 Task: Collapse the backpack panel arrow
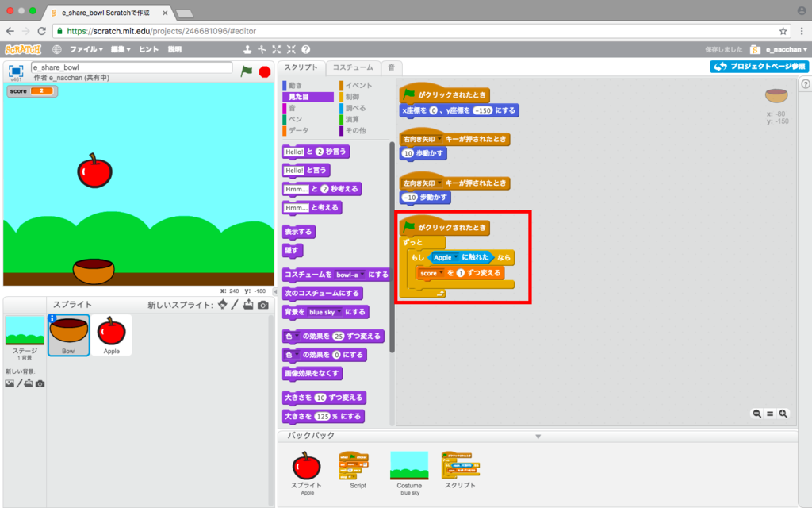538,437
